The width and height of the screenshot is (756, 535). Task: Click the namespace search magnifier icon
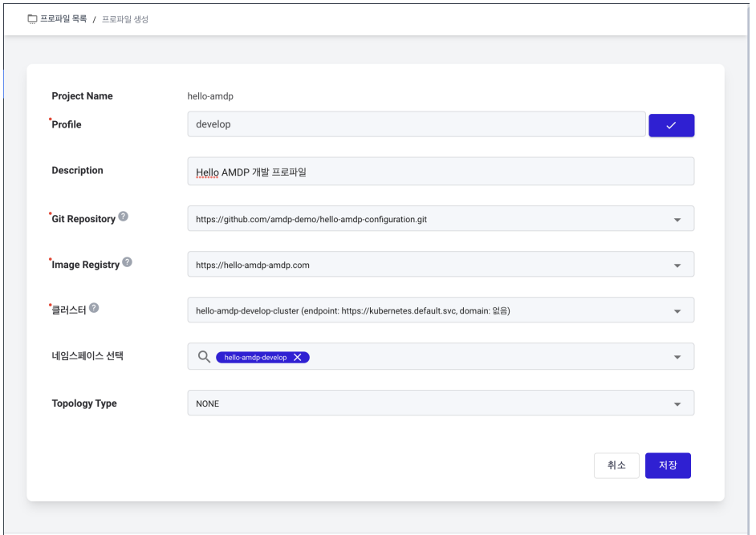pyautogui.click(x=204, y=357)
